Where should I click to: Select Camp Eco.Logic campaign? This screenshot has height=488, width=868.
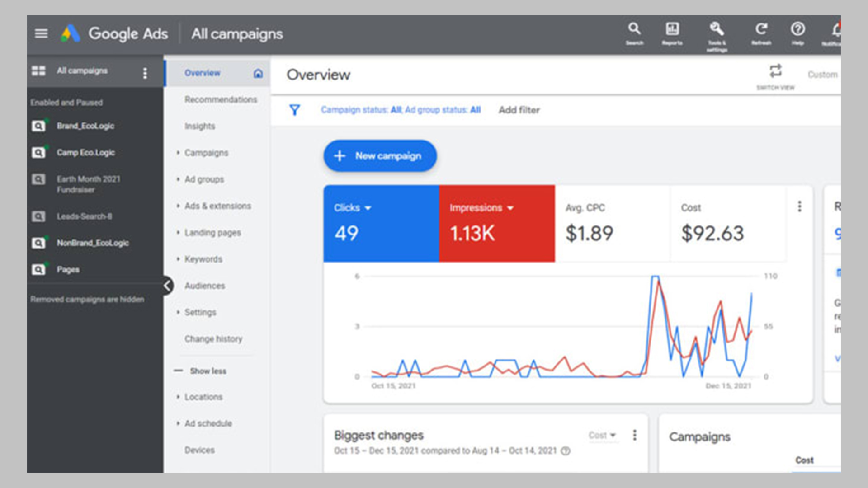(86, 153)
